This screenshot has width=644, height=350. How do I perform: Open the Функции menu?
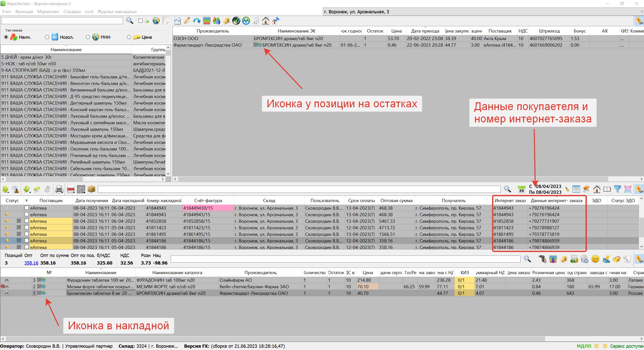point(24,12)
